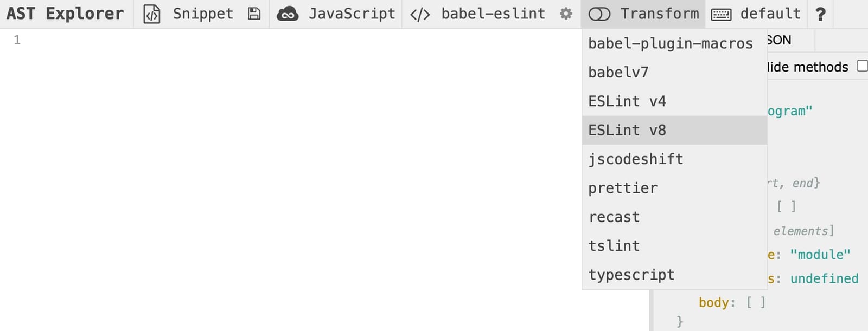Select ESLint v8 from the transform menu
Image resolution: width=868 pixels, height=331 pixels.
[x=627, y=130]
